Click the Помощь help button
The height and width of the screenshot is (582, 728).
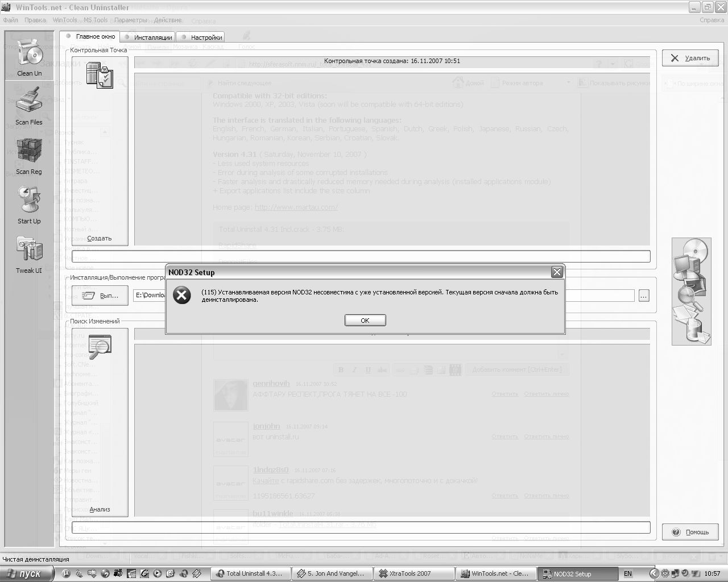click(x=690, y=532)
